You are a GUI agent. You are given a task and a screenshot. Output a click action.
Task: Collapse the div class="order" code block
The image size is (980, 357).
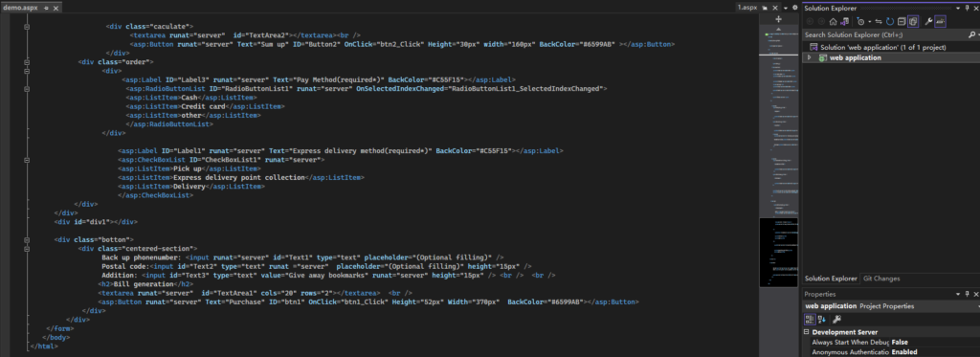[x=26, y=62]
